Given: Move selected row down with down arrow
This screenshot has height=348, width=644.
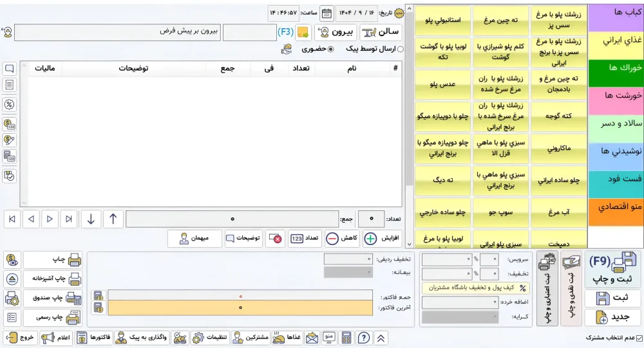Looking at the screenshot, I should (x=91, y=219).
